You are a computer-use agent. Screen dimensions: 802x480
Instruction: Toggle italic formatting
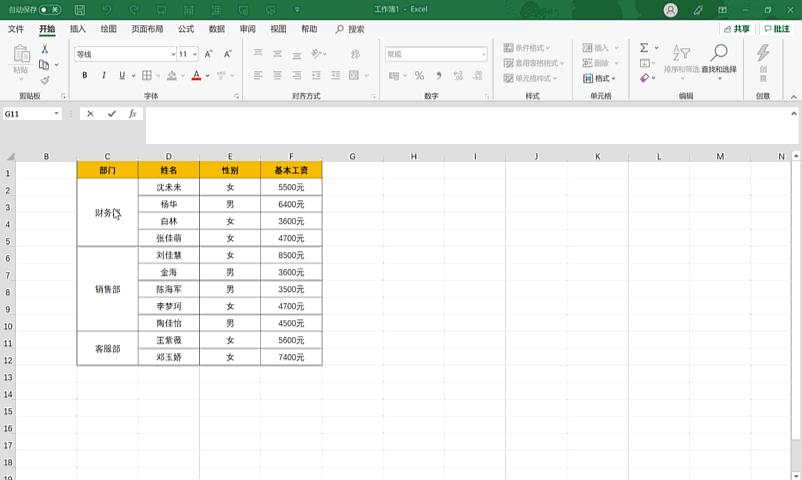[x=103, y=75]
